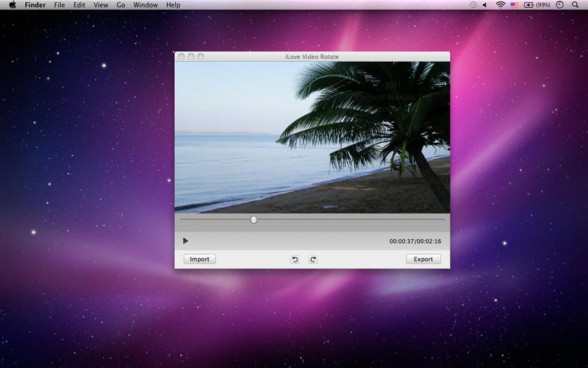Click the Time Machine icon in menu bar
Screen dimensions: 588x368
click(473, 5)
